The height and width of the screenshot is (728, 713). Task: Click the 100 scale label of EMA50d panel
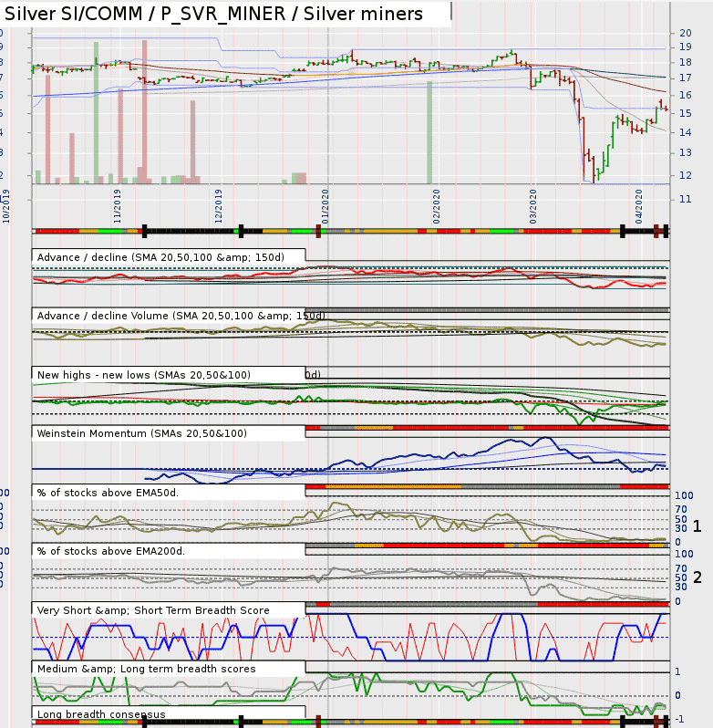pyautogui.click(x=684, y=495)
